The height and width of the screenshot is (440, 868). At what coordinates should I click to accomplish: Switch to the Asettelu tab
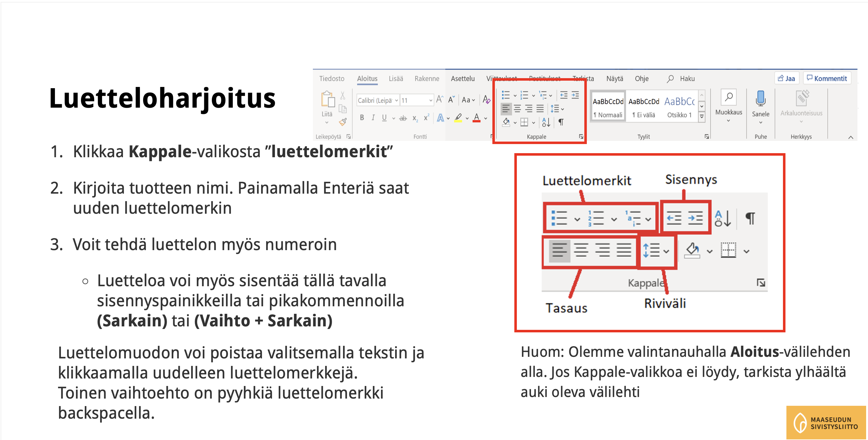tap(463, 78)
